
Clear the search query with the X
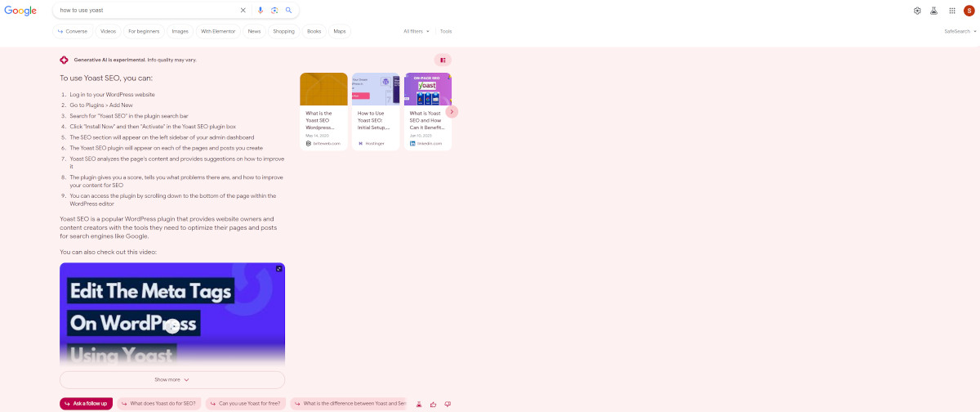coord(243,10)
